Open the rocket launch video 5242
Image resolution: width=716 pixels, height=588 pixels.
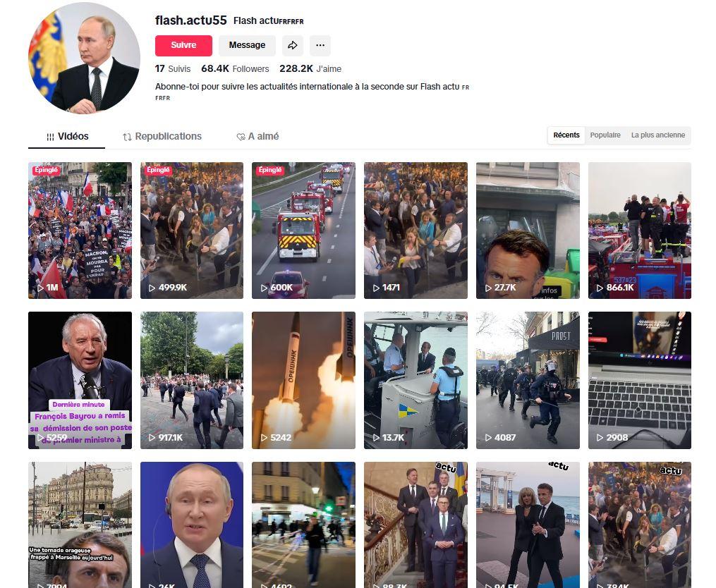303,380
